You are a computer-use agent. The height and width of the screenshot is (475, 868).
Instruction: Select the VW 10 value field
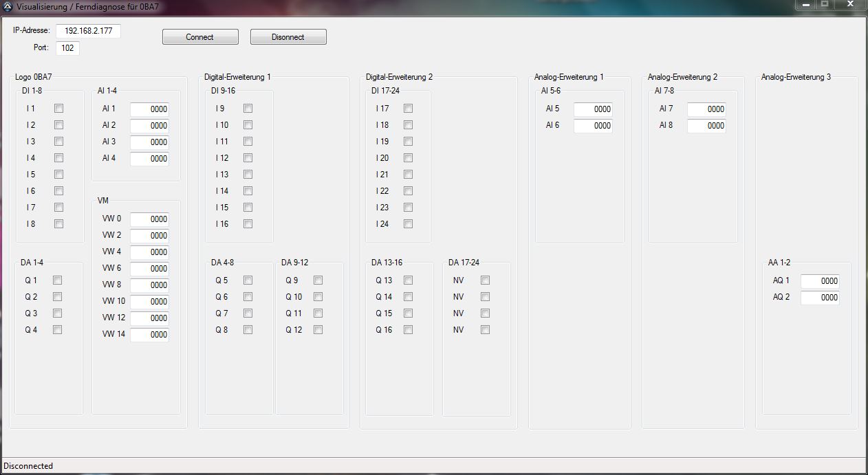(x=149, y=302)
